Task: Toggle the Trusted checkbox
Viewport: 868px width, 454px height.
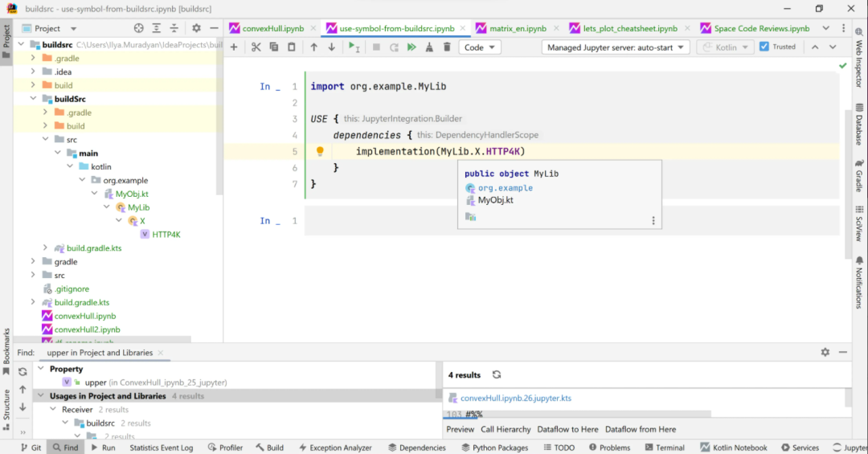Action: tap(764, 47)
